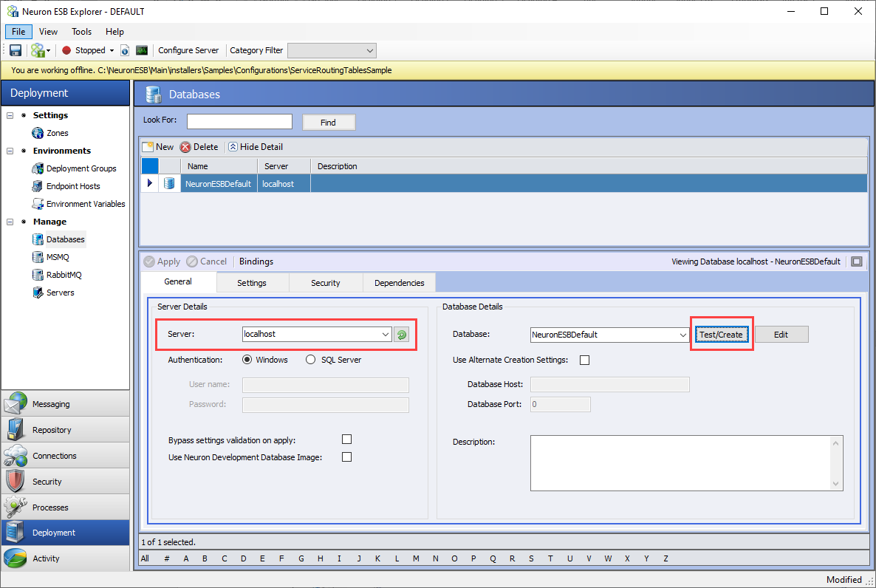Open the Database NeuronESBDefault dropdown
The height and width of the screenshot is (588, 876).
tap(682, 335)
